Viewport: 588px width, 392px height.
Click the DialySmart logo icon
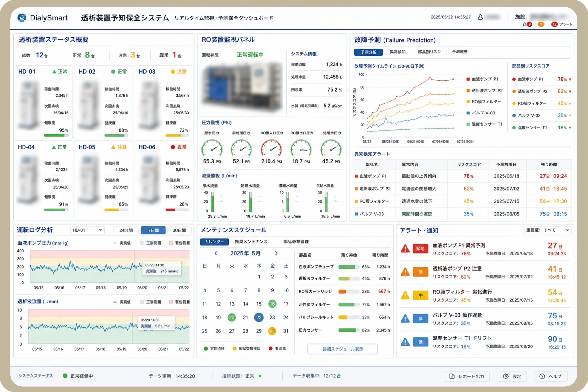[x=22, y=18]
